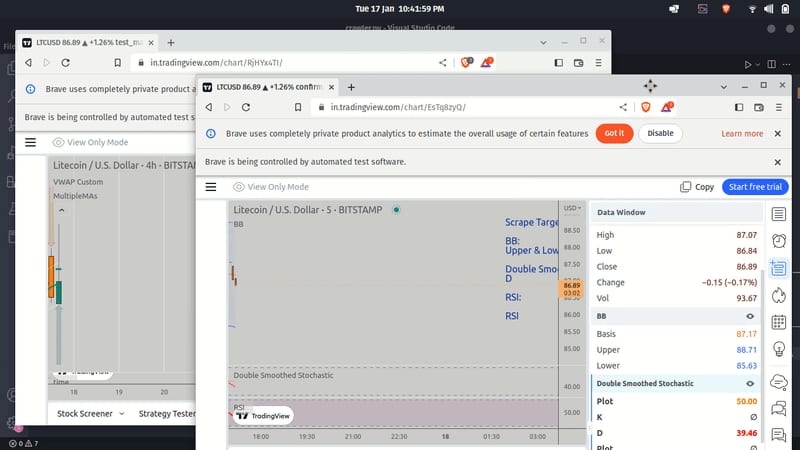The height and width of the screenshot is (450, 800).
Task: Open a new tab in front Brave window
Action: 351,87
